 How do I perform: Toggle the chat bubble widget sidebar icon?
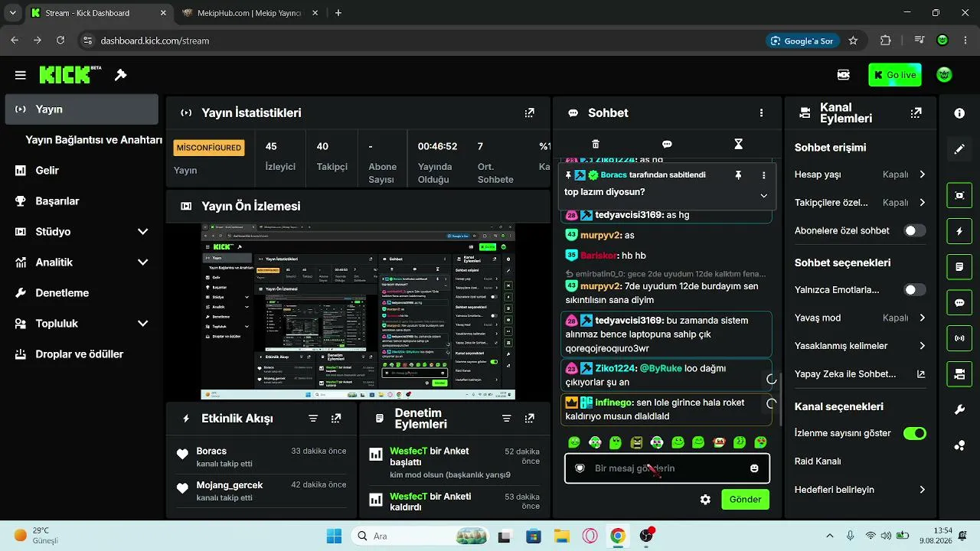(x=959, y=302)
